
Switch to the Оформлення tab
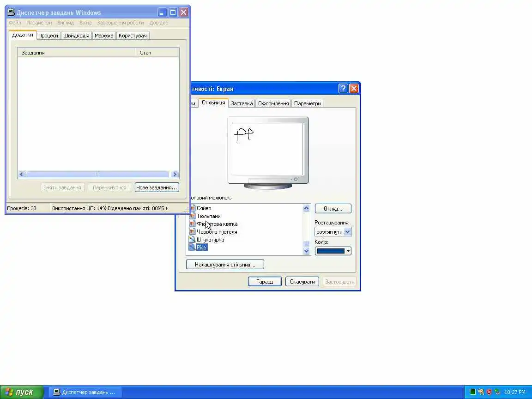pyautogui.click(x=273, y=103)
